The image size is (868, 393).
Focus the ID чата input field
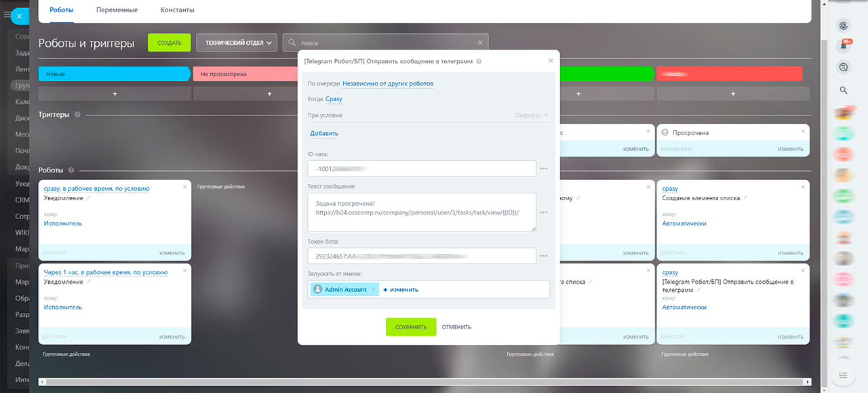(x=422, y=168)
